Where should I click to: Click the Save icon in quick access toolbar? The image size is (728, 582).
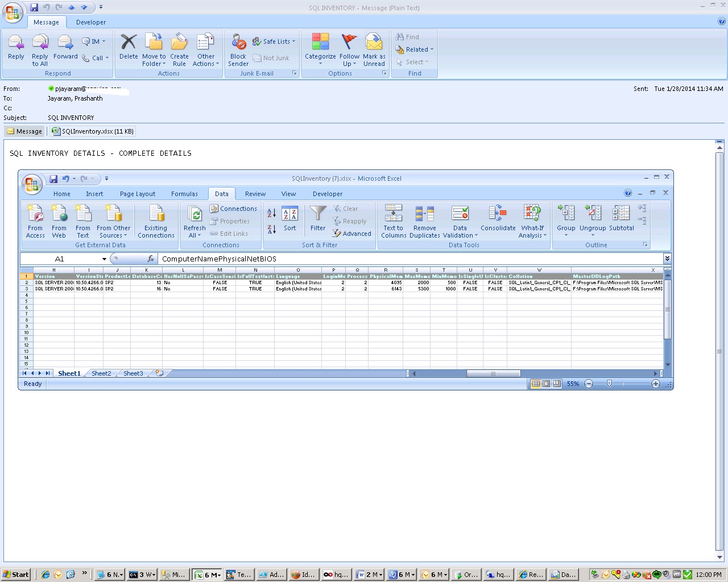tap(34, 7)
